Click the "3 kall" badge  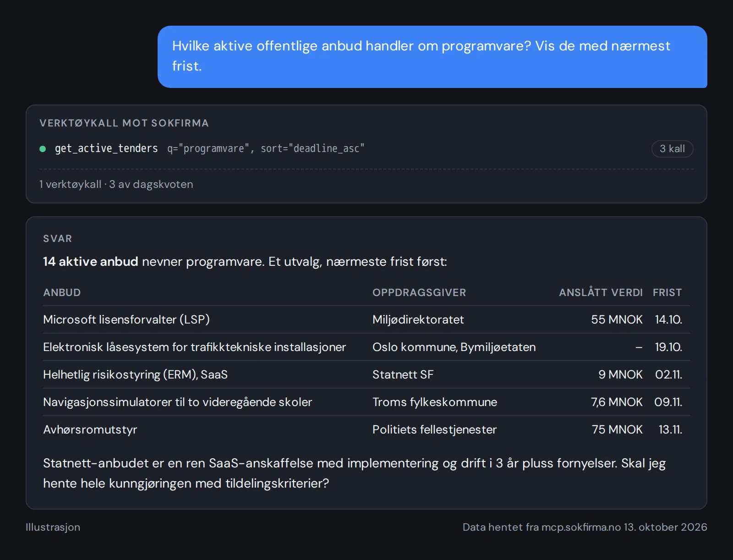(x=672, y=149)
